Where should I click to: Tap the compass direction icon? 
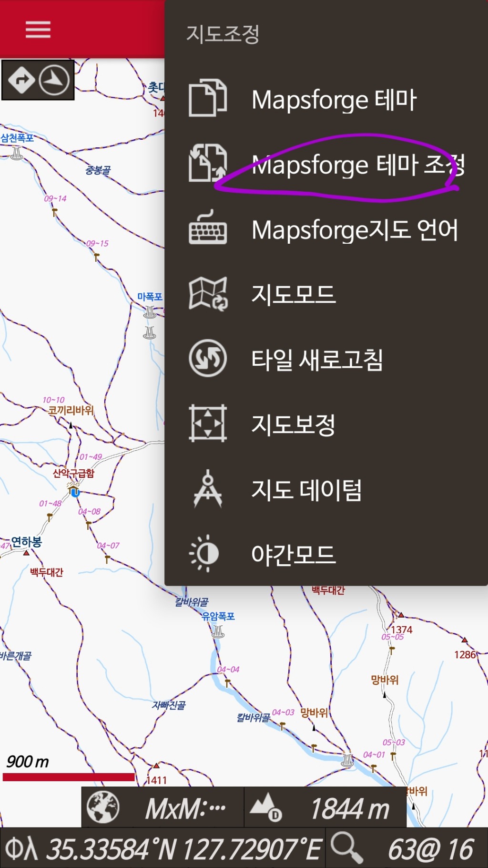click(54, 80)
